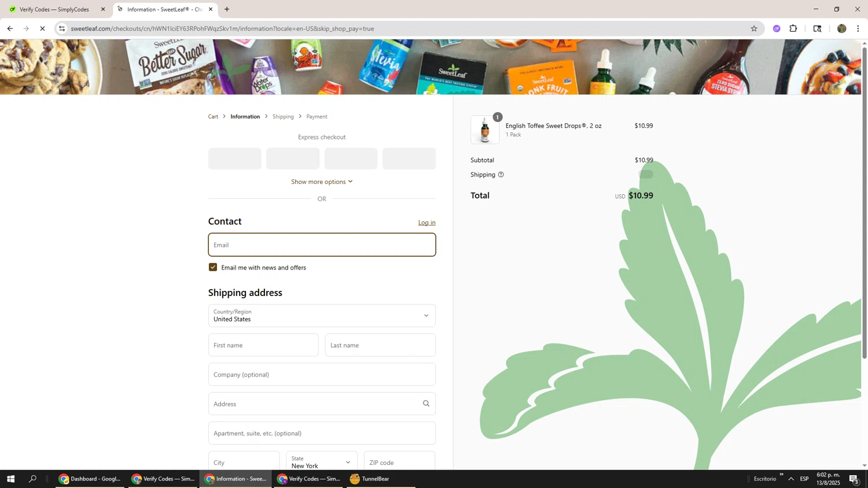The width and height of the screenshot is (868, 488).
Task: Click the Apartment, suite, etc. field
Action: pos(322,433)
